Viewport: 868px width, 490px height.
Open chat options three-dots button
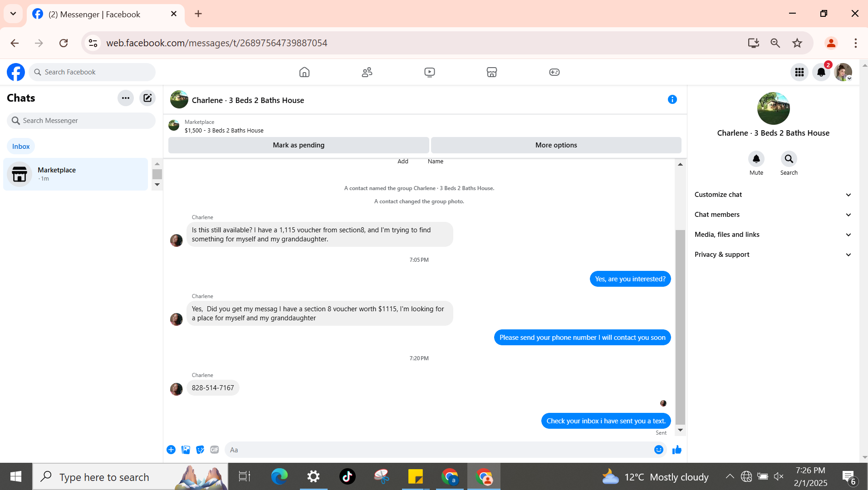[126, 98]
